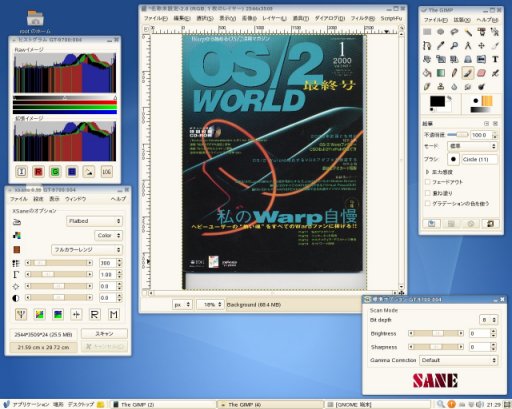Open the Bit depth dropdown
This screenshot has height=409, width=512.
(488, 320)
